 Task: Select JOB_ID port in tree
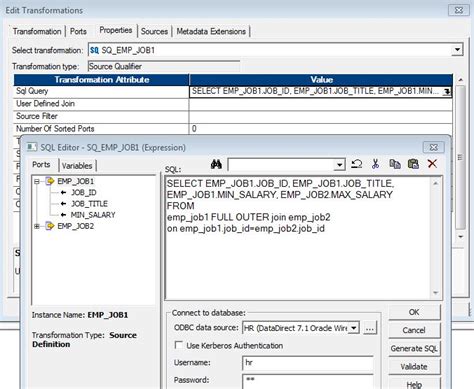pos(84,192)
